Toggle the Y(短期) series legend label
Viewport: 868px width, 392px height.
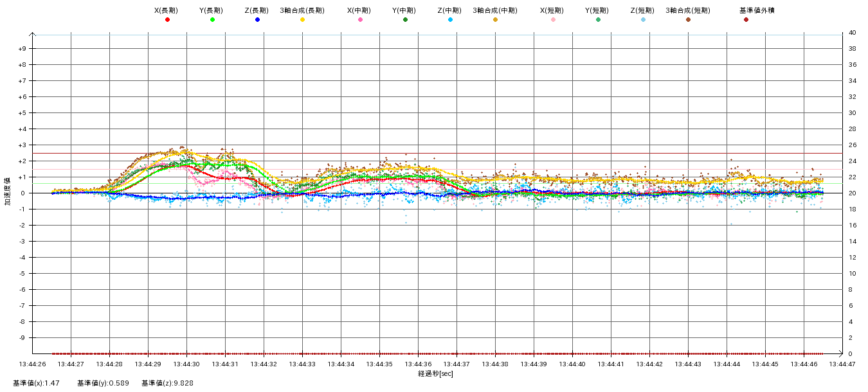[x=597, y=10]
